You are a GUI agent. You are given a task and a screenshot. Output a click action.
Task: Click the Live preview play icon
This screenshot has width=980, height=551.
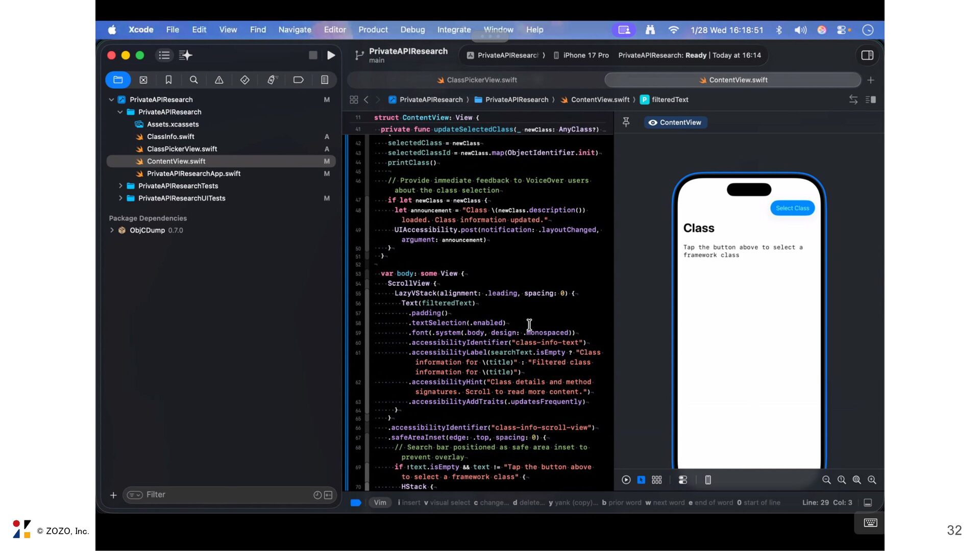coord(626,480)
